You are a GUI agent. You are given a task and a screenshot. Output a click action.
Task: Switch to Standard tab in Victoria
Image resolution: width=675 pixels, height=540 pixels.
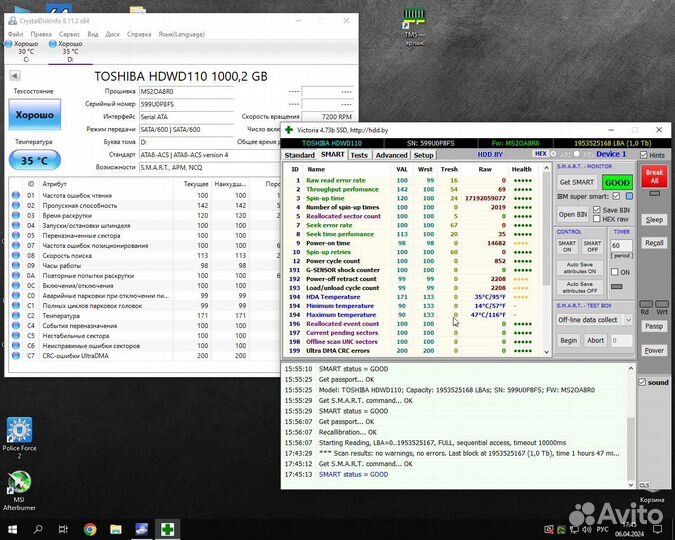click(300, 155)
